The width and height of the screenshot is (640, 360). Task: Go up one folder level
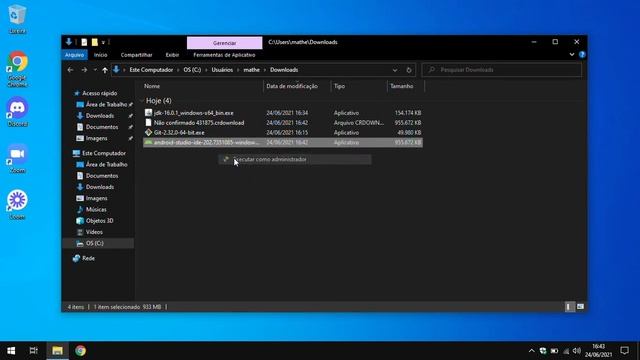point(105,70)
